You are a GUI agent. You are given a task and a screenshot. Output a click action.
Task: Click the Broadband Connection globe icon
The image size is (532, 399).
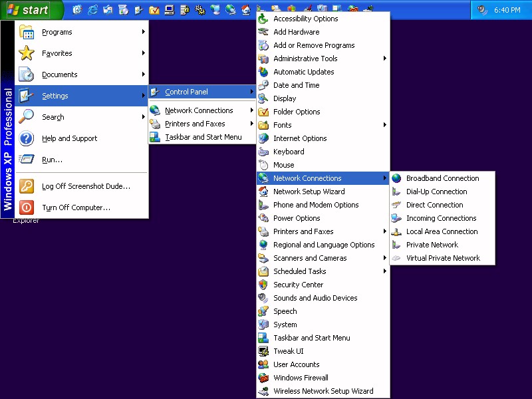(x=396, y=178)
